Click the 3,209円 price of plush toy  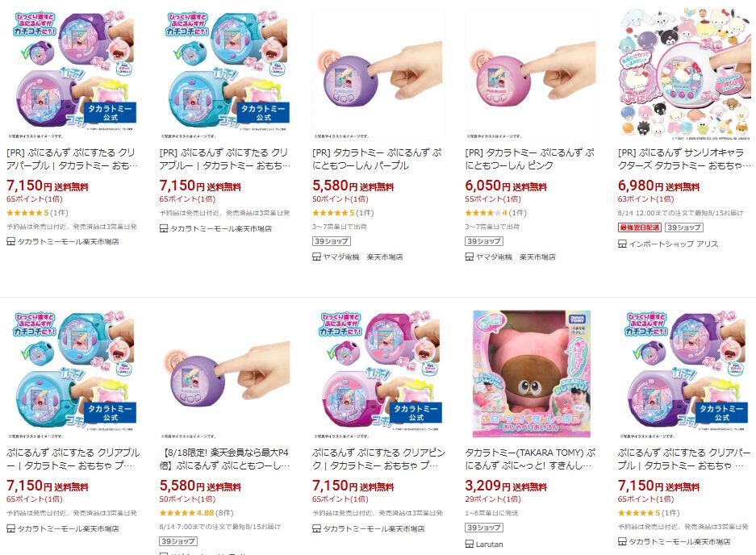tap(482, 486)
